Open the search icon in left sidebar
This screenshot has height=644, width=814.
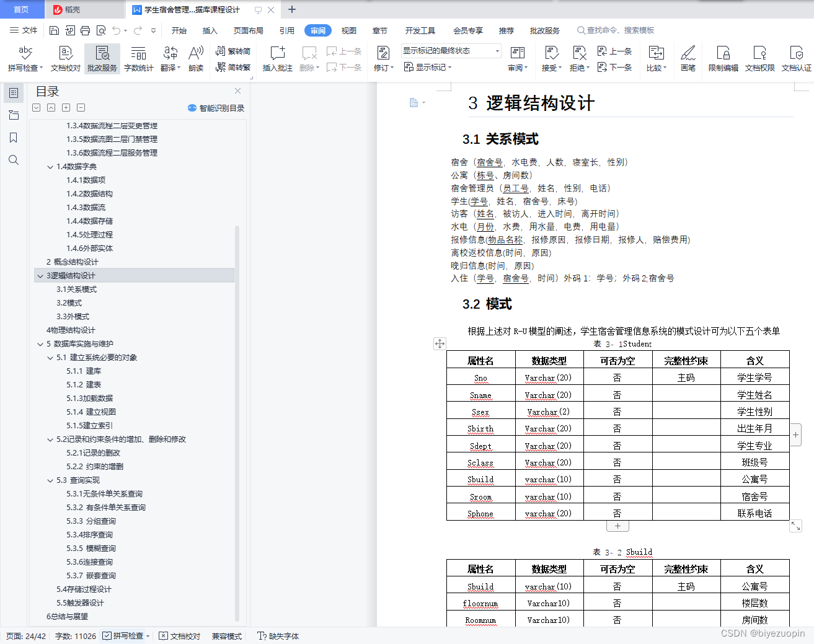click(x=13, y=160)
